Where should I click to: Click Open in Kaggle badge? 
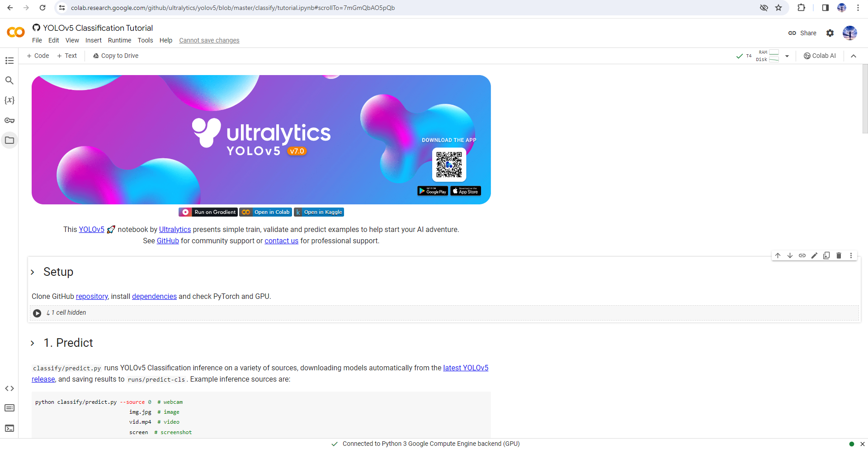coord(319,212)
